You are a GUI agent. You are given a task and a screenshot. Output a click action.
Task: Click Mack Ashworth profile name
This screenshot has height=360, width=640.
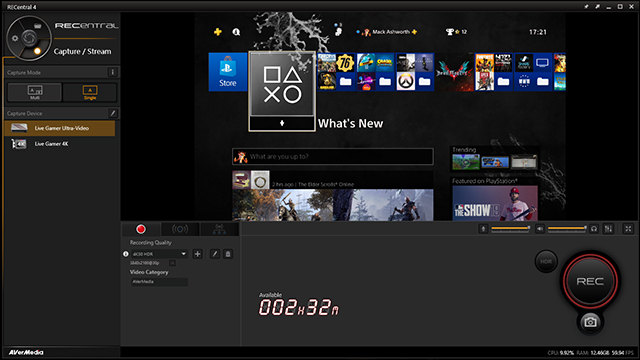click(391, 32)
